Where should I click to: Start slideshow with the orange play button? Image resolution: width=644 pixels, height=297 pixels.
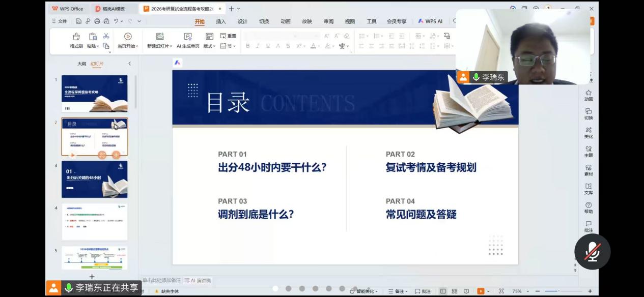480,291
